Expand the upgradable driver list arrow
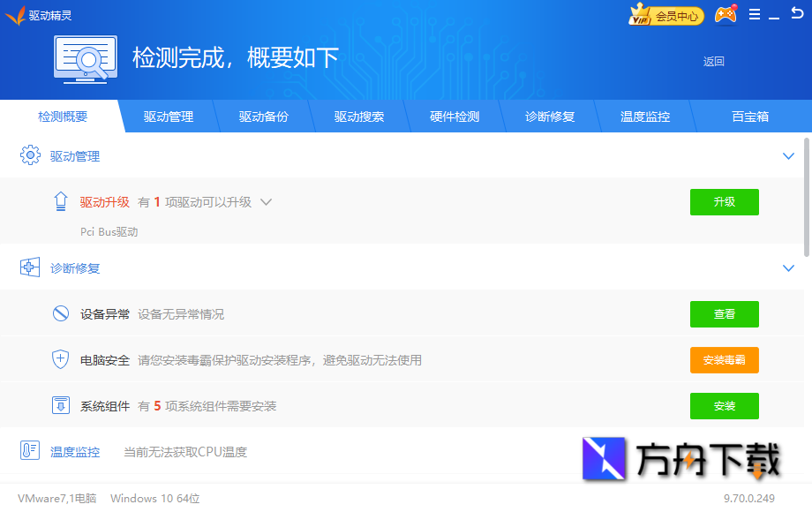 [x=266, y=201]
